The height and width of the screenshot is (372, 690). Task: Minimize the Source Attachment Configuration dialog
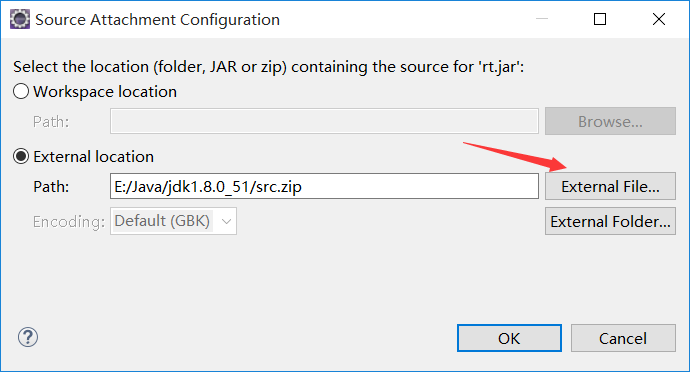coord(542,19)
